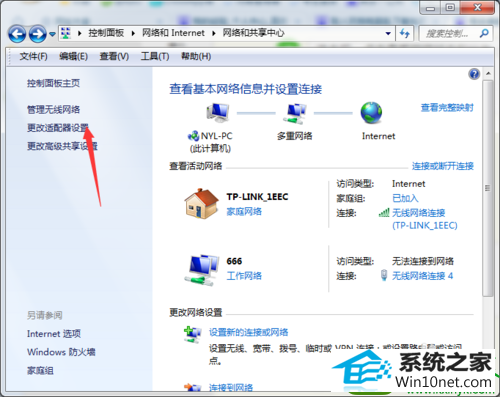Open the 编辑(E) menu
Screen dimensions: 500x397
(73, 56)
